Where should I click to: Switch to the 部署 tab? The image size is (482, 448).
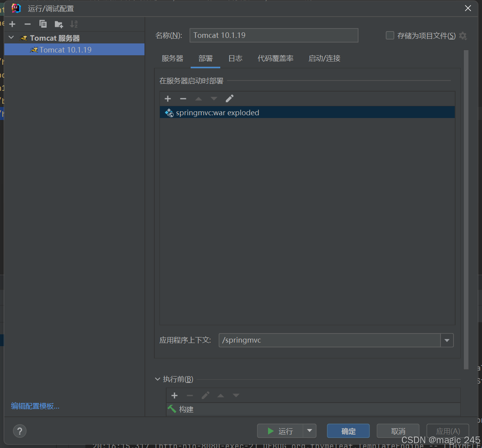coord(206,58)
